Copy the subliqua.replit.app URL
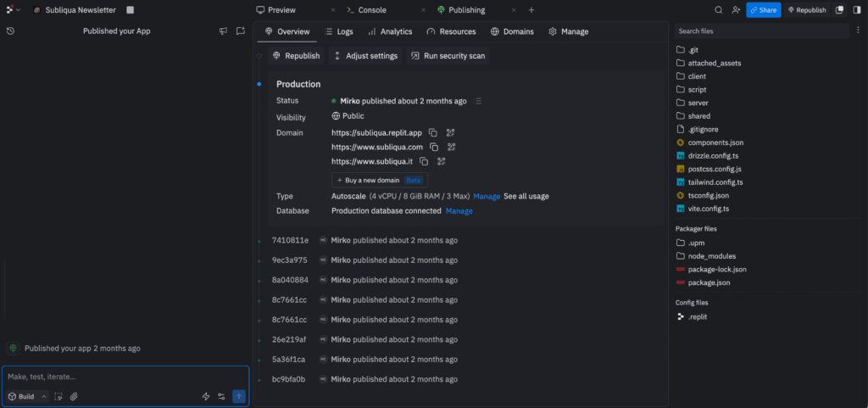 pos(433,133)
